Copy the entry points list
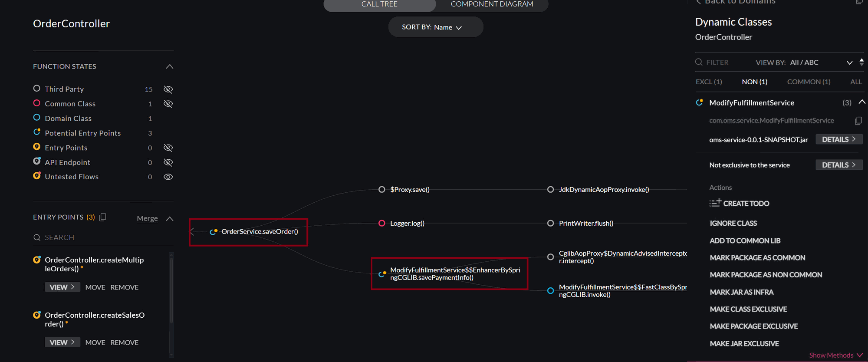The image size is (868, 362). click(x=103, y=217)
